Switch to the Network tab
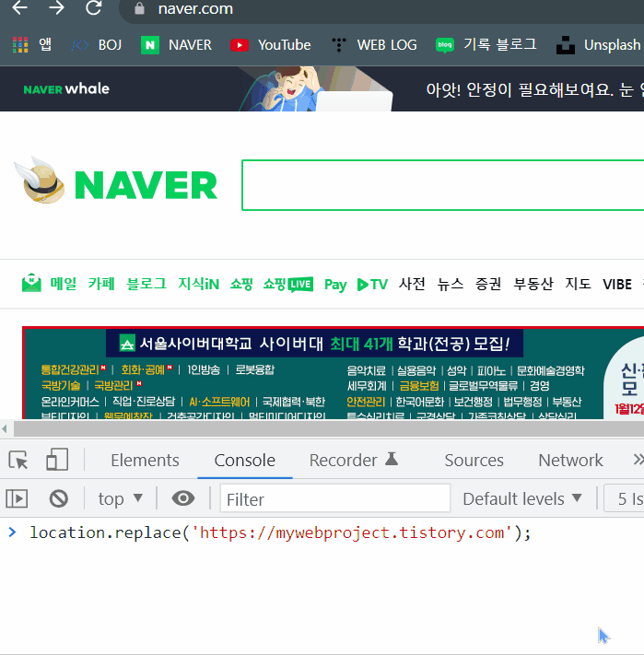This screenshot has height=655, width=644. click(x=570, y=461)
